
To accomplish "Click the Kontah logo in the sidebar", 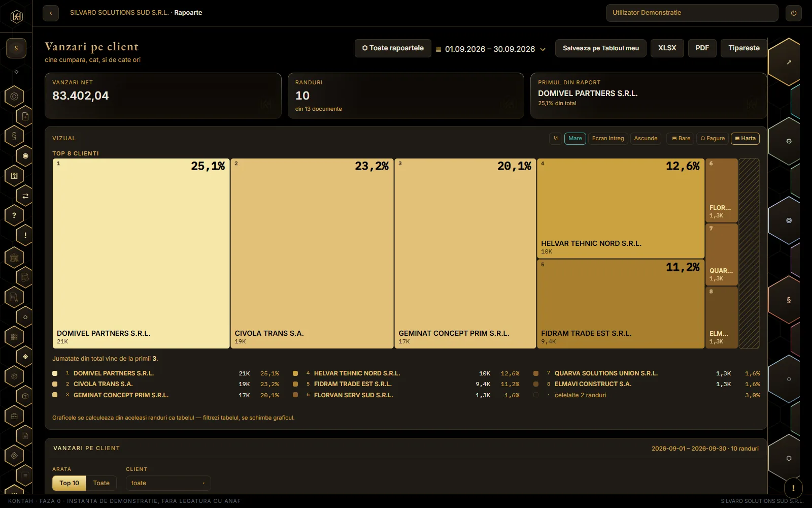I will tap(16, 17).
